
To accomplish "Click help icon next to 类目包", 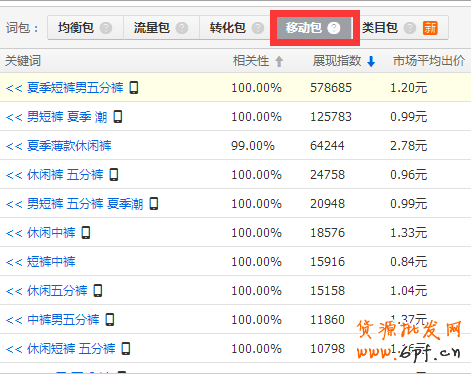I will (x=410, y=28).
